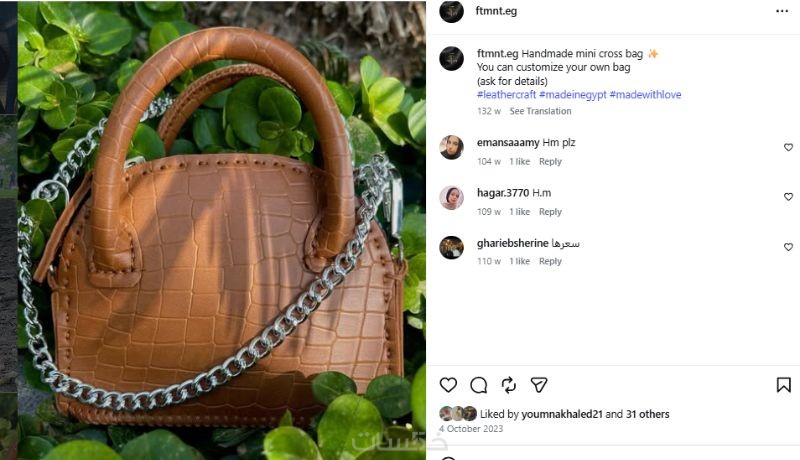Open more options three-dot menu
The height and width of the screenshot is (460, 800).
click(x=782, y=11)
